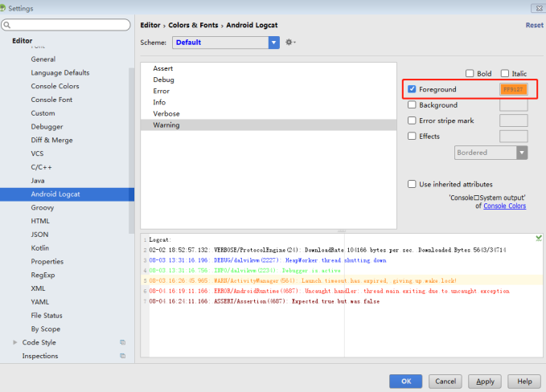Select RegExp color settings
546x392 pixels.
[x=43, y=276]
